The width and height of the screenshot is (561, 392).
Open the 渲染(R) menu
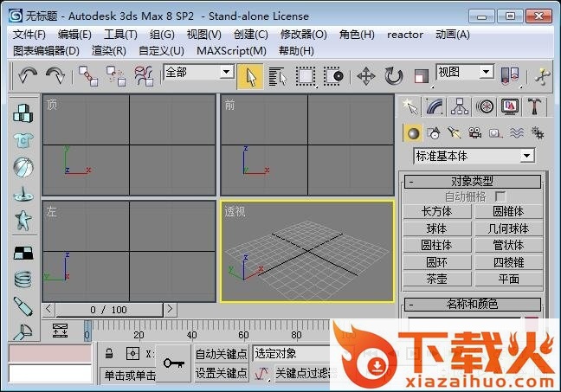coord(109,50)
